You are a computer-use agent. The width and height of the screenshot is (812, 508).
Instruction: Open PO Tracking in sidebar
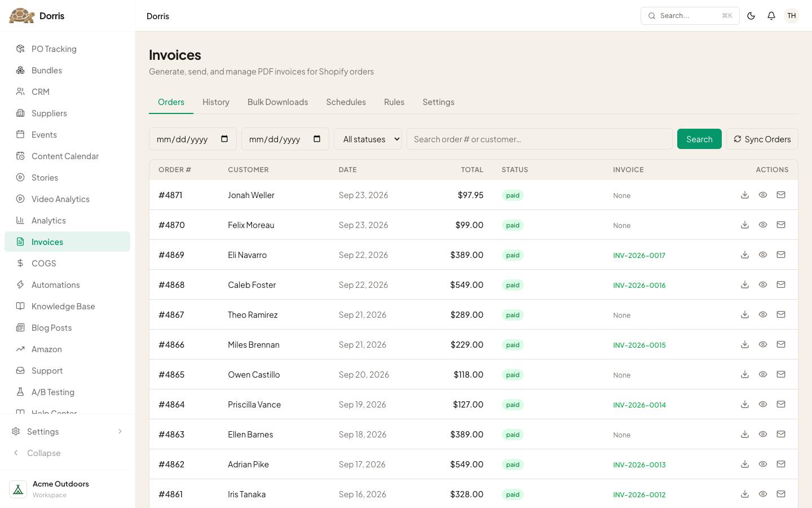point(67,49)
